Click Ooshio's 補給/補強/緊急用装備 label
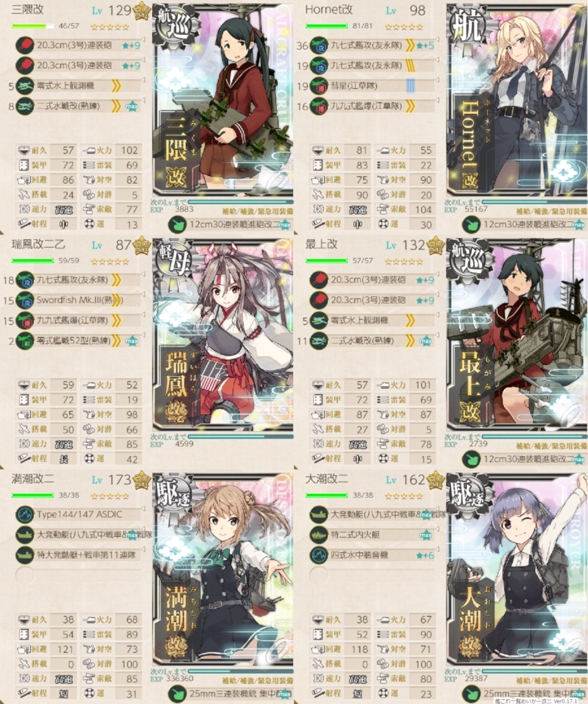This screenshot has width=588, height=704. pos(552,680)
